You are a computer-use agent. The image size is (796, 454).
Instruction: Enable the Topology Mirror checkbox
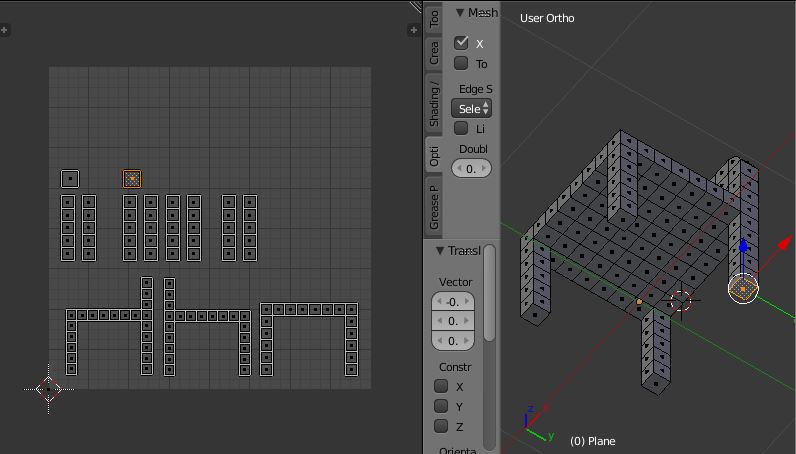click(x=461, y=63)
